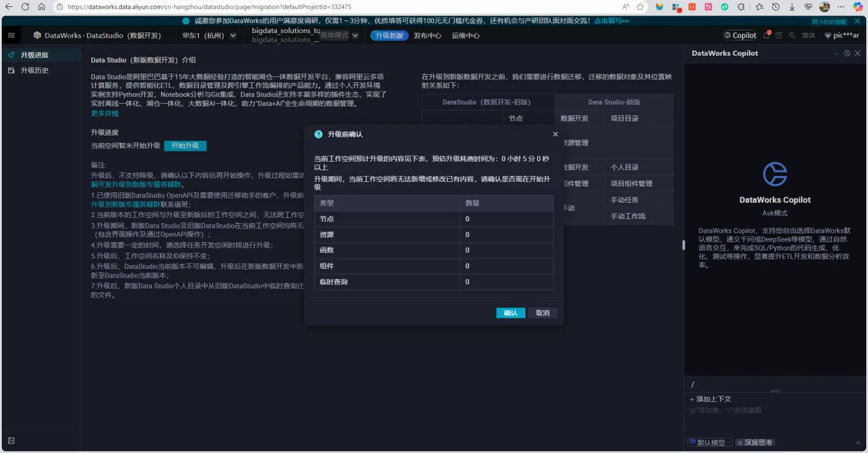This screenshot has height=453, width=868.
Task: Go back in browser
Action: (x=9, y=7)
